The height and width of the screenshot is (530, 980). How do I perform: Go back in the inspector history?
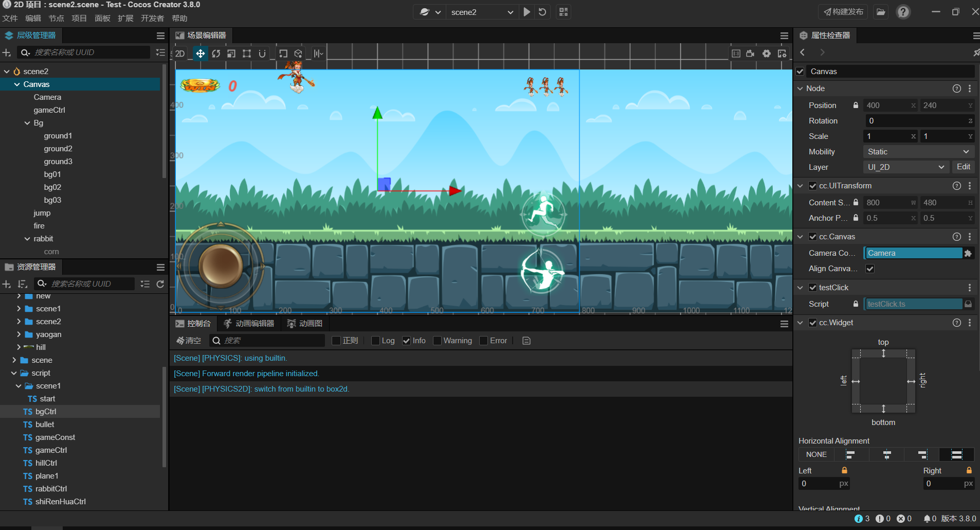tap(803, 52)
